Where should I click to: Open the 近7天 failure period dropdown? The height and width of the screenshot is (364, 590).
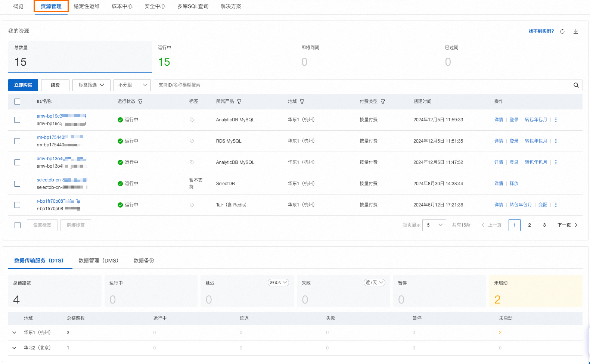tap(375, 283)
